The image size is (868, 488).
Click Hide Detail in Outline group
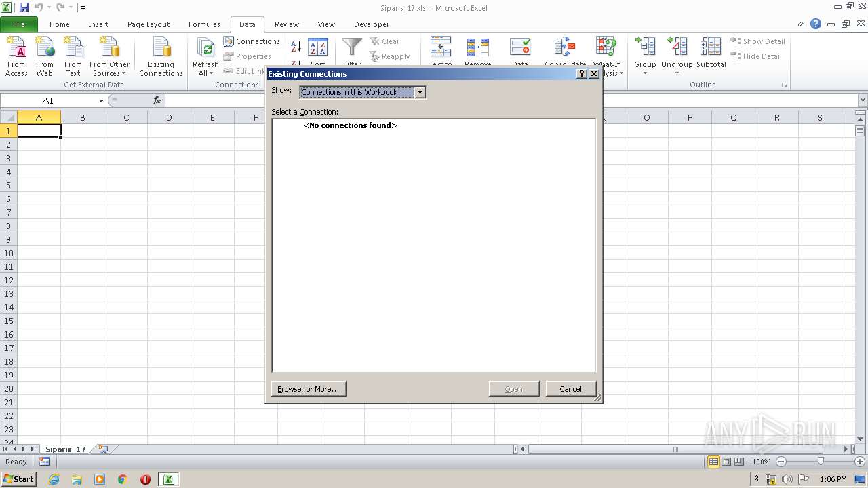(x=756, y=56)
